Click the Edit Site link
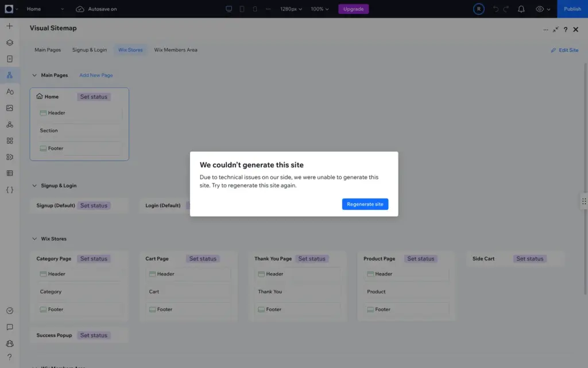 [564, 50]
